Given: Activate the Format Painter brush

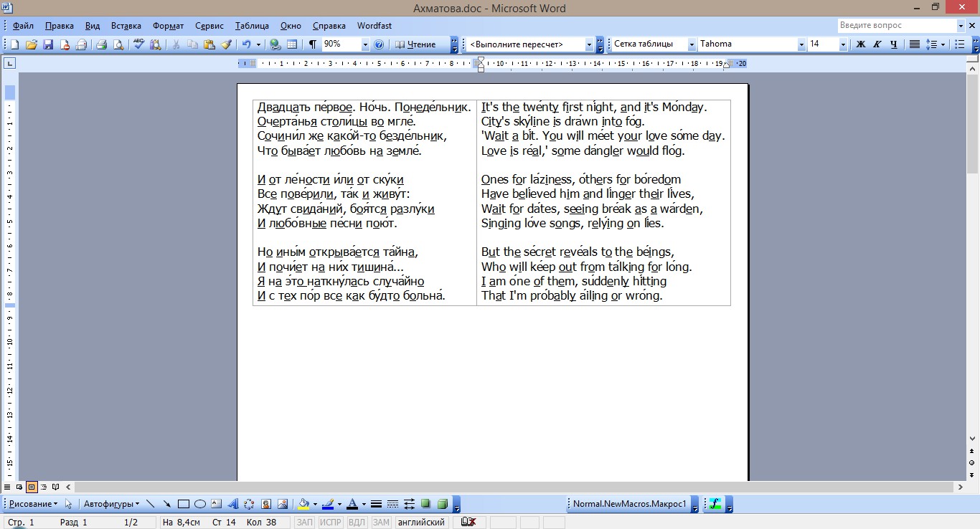Looking at the screenshot, I should click(x=227, y=44).
